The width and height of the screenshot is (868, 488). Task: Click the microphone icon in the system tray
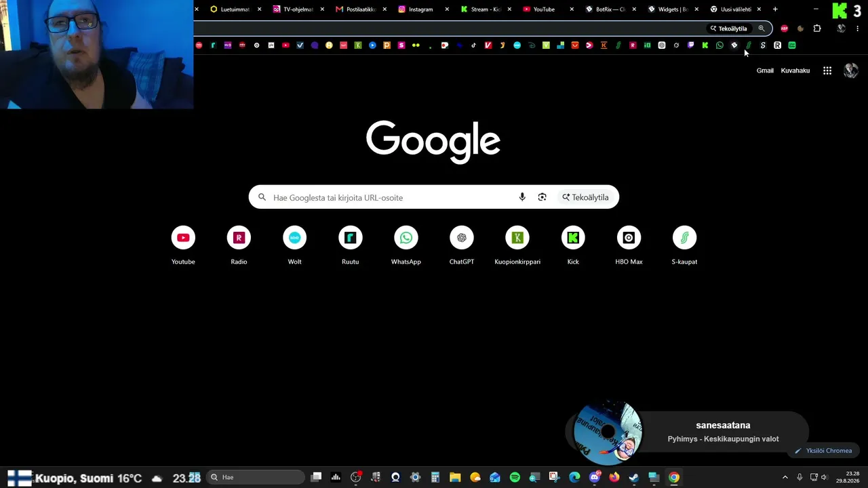(x=800, y=477)
